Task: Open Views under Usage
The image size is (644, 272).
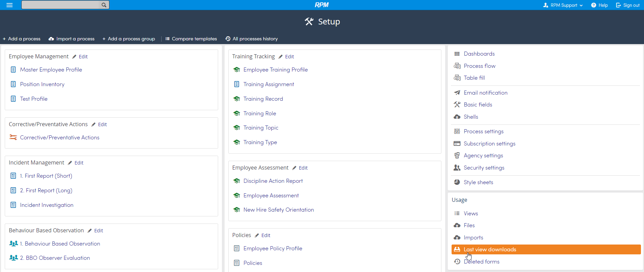Action: (x=471, y=213)
